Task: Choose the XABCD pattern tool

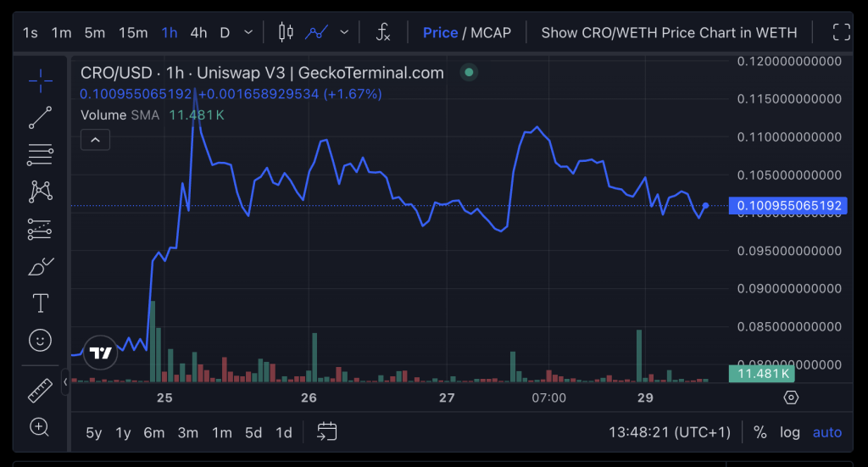Action: click(x=41, y=192)
